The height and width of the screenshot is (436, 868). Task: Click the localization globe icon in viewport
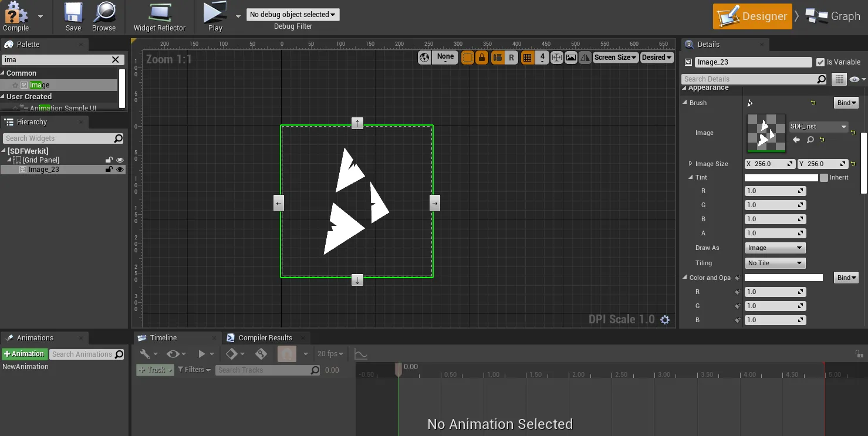[425, 58]
